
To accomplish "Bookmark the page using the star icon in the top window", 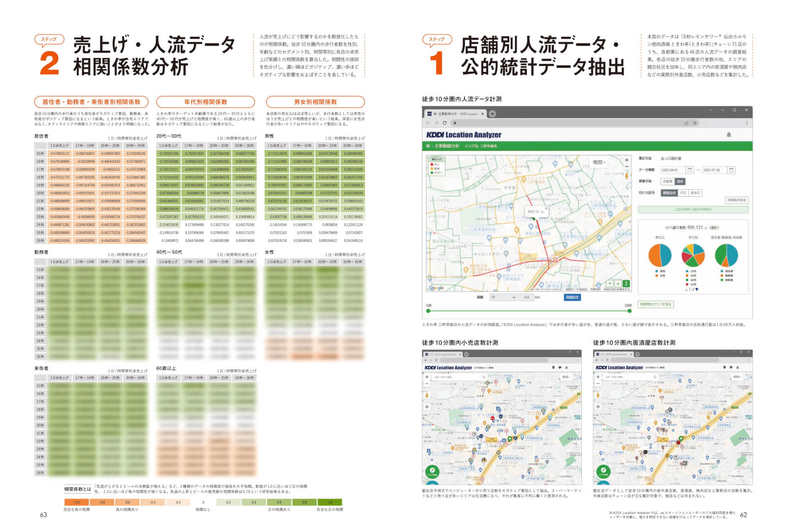I will (x=695, y=123).
